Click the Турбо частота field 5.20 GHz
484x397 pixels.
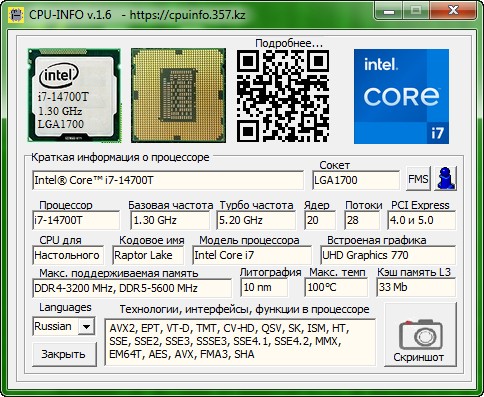256,220
